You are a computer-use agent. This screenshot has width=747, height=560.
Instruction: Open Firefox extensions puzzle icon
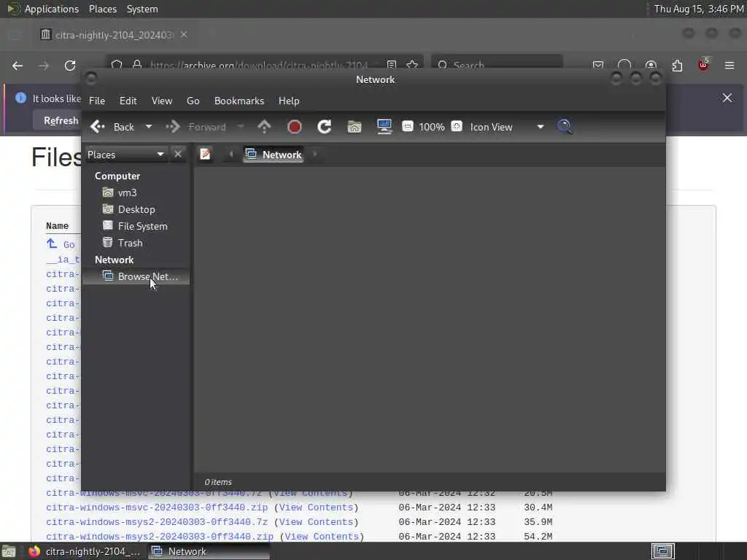pos(677,65)
